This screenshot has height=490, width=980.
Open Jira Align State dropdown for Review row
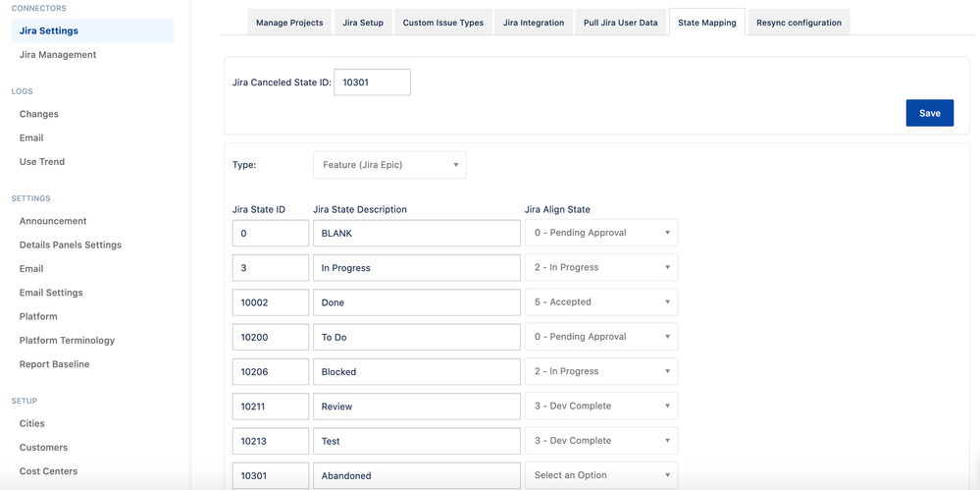point(602,407)
